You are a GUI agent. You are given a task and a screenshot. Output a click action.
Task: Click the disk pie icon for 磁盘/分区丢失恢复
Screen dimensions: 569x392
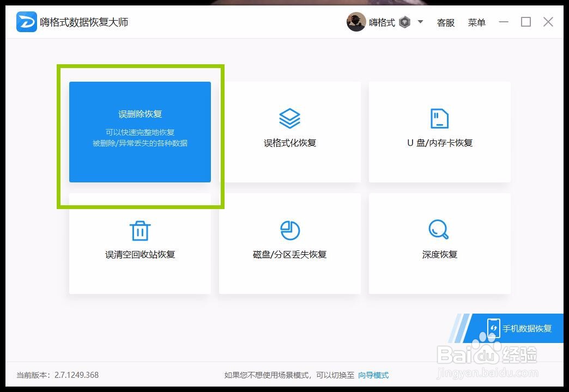(x=289, y=230)
